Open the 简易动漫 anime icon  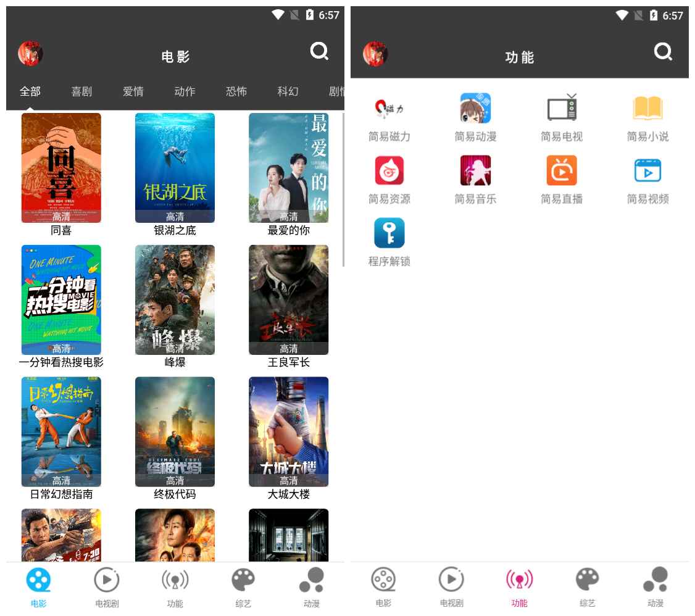pos(475,109)
